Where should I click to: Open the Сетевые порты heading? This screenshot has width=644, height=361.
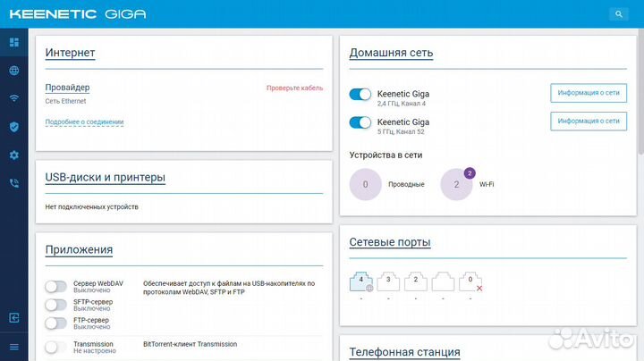coord(390,242)
